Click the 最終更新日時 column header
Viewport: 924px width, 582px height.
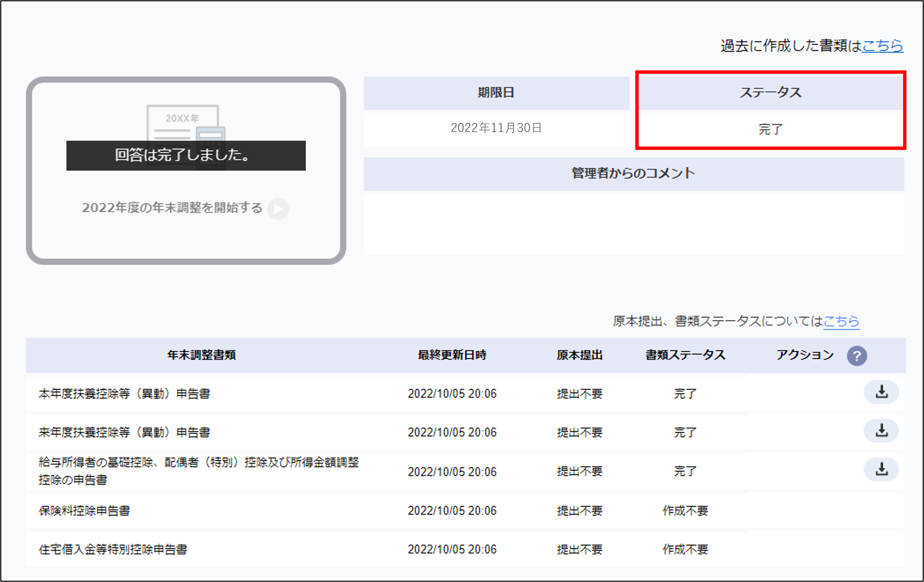(x=452, y=355)
